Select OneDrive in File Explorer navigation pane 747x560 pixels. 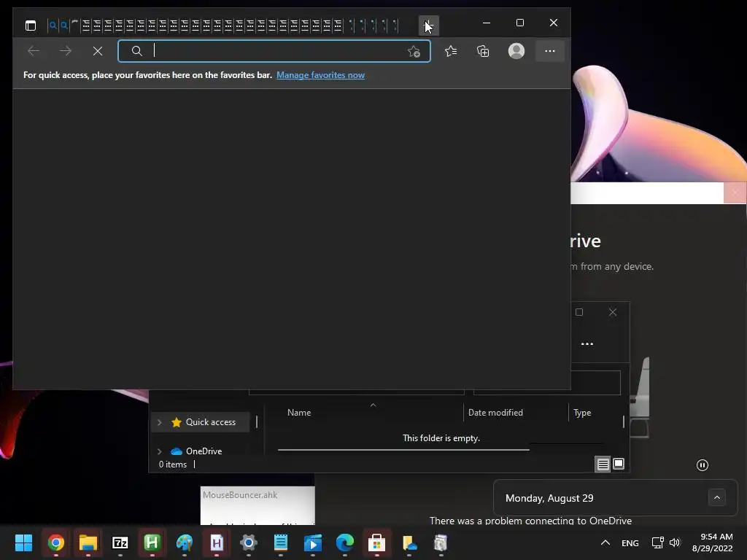pyautogui.click(x=204, y=451)
